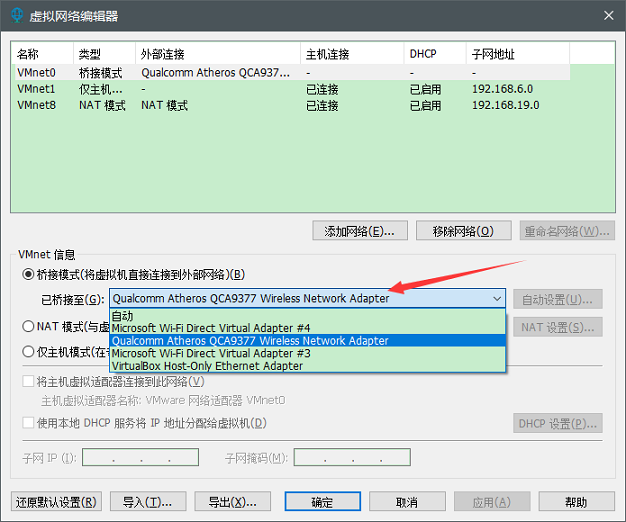Open the NAT 设置(S)... button
Screen dimensions: 626x522
point(558,327)
